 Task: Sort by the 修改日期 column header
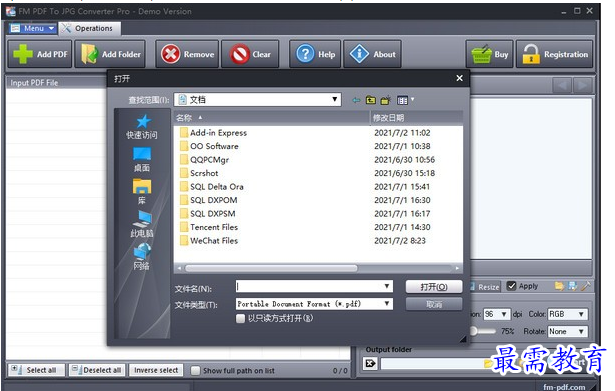416,118
